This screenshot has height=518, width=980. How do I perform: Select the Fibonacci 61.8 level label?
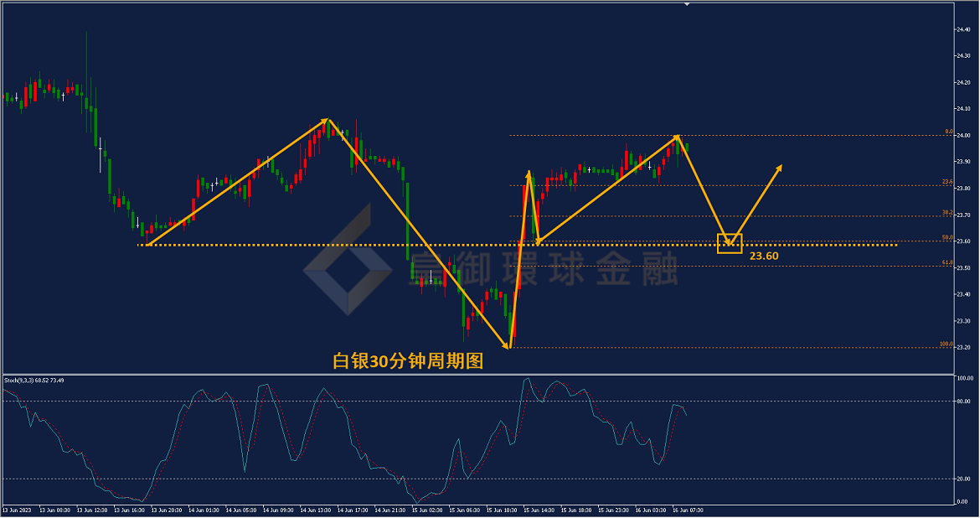point(947,262)
